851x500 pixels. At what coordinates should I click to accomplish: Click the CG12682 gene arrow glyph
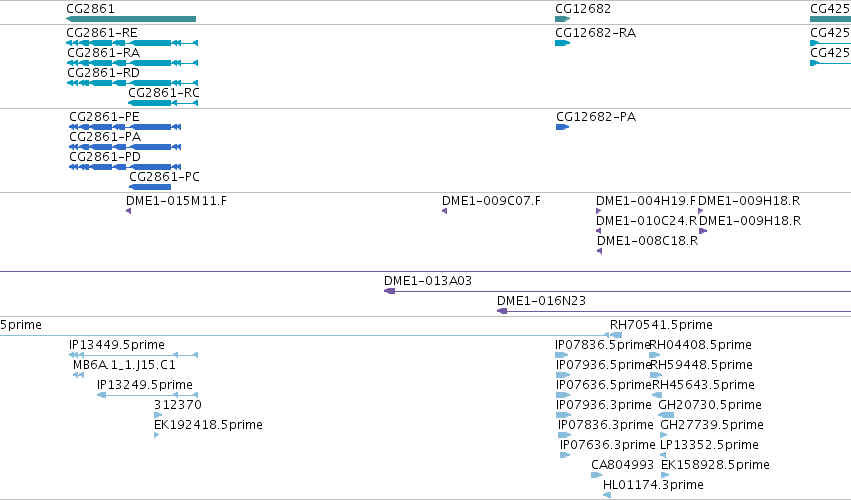[562, 19]
